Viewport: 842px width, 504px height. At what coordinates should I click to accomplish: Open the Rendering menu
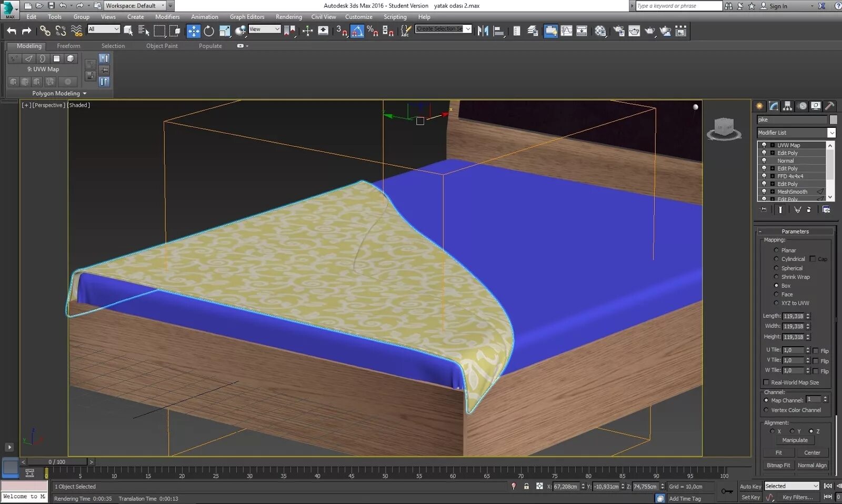[288, 17]
